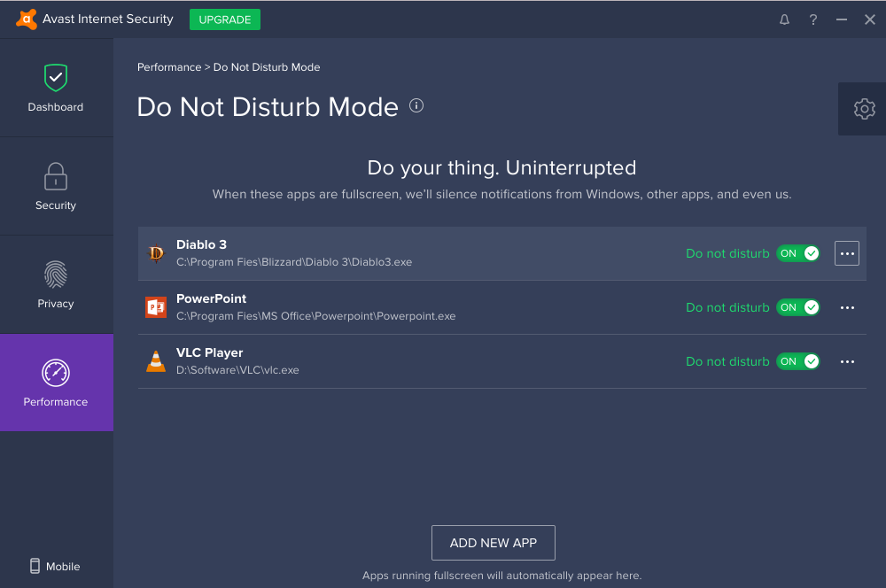Image resolution: width=886 pixels, height=588 pixels.
Task: Click the Diablo 3 app icon
Action: [156, 252]
